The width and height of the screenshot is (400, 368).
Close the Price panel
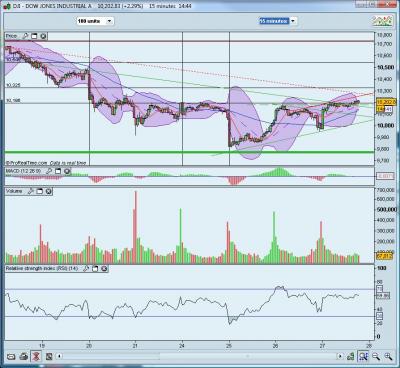click(43, 36)
